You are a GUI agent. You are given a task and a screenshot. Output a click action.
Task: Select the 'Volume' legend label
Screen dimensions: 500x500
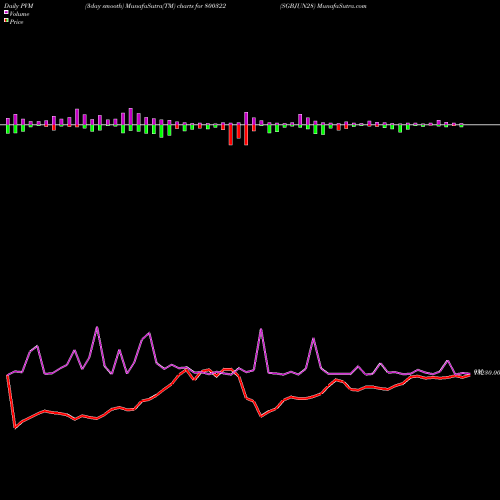click(x=19, y=14)
